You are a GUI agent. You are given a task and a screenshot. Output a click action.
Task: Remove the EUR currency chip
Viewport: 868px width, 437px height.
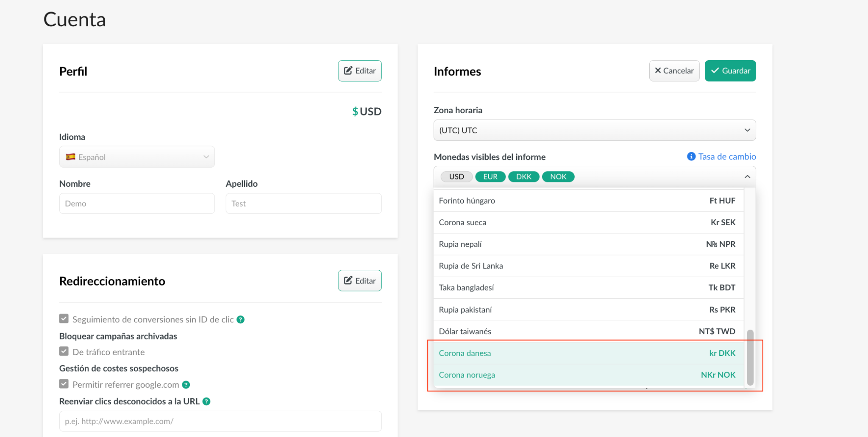point(490,176)
